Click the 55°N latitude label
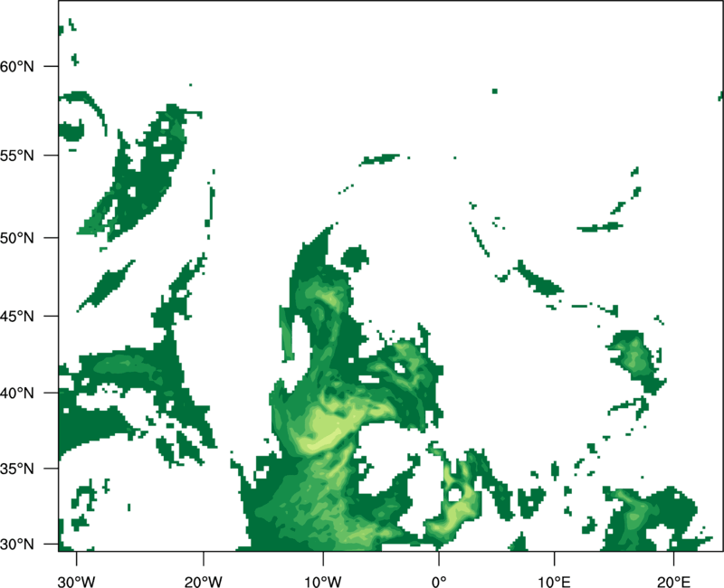724x588 pixels. click(17, 156)
